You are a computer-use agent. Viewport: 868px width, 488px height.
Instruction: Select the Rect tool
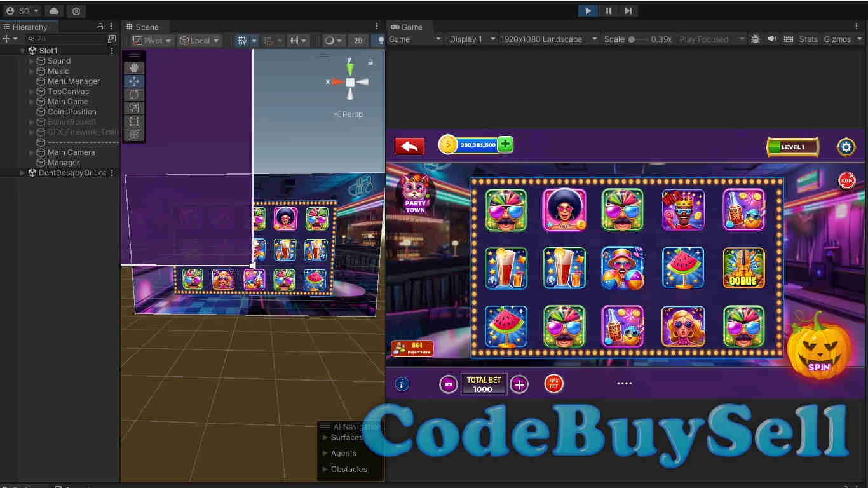pos(134,121)
